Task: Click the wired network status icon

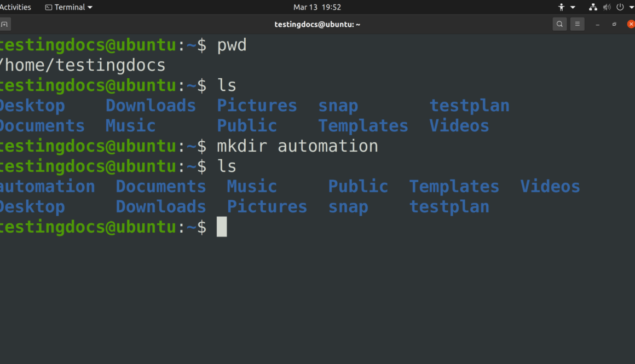Action: 593,8
